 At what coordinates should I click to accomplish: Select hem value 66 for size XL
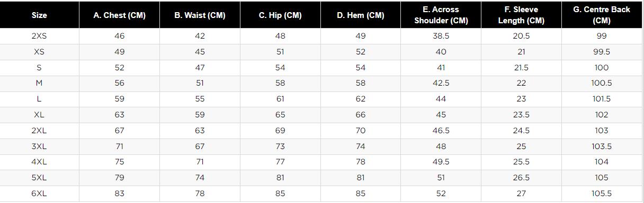point(361,115)
